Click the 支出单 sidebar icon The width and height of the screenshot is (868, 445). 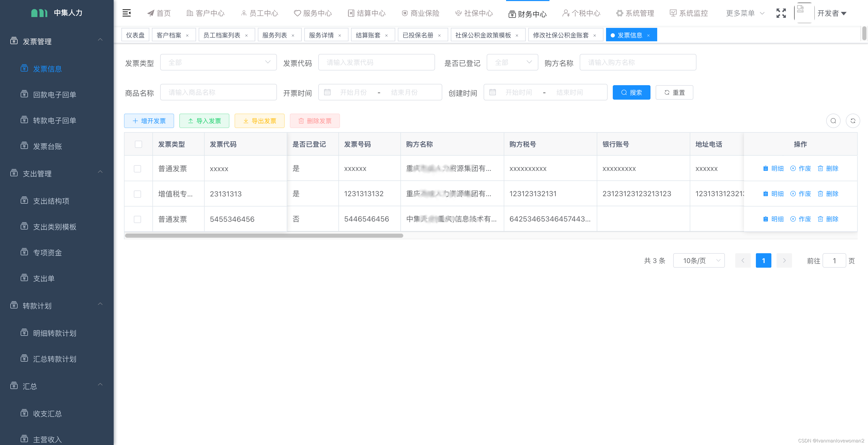click(24, 278)
